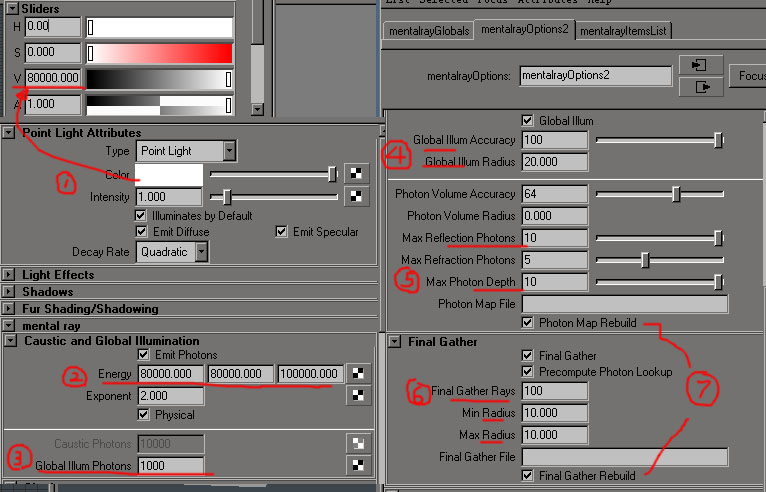Image resolution: width=766 pixels, height=492 pixels.
Task: Click the Max Radius field
Action: tap(554, 435)
